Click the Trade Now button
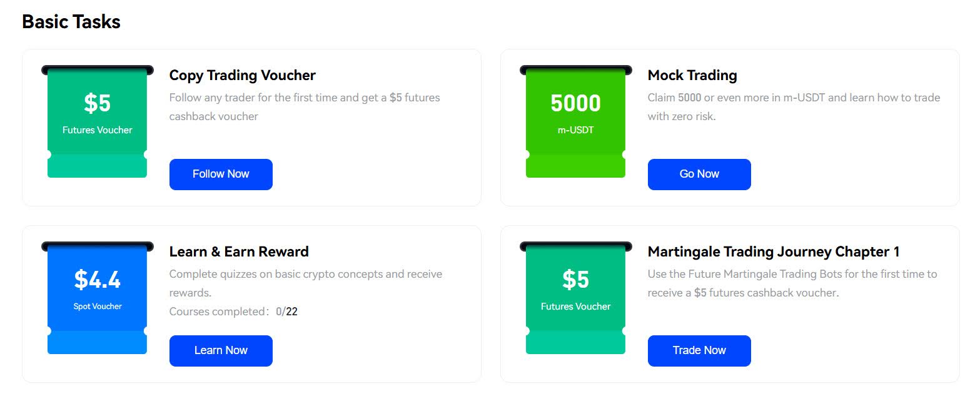Viewport: 980px width, 401px height. click(x=699, y=350)
